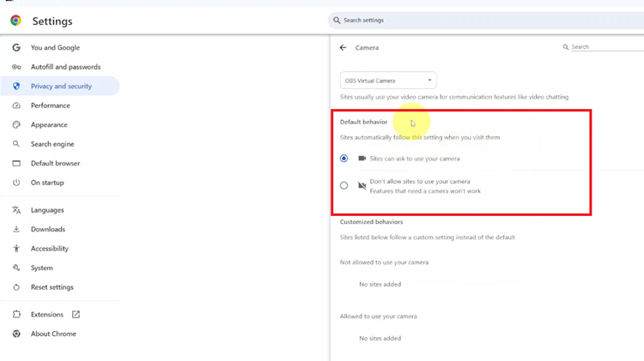Open Languages settings
The width and height of the screenshot is (644, 361).
pyautogui.click(x=47, y=210)
